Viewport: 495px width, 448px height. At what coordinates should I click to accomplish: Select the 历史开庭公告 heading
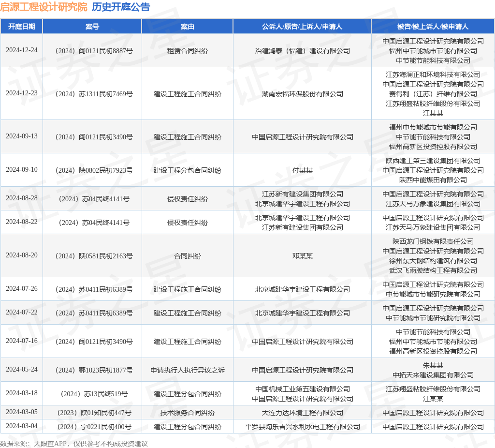click(121, 7)
